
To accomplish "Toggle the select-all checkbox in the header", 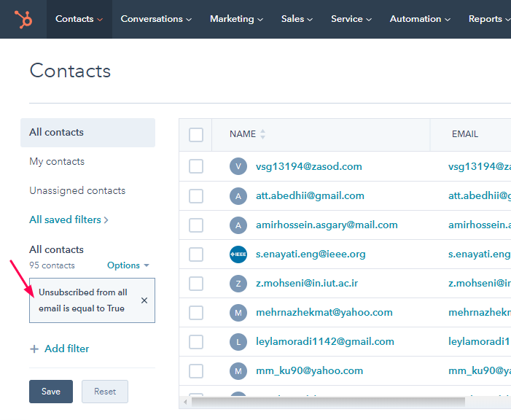I will pos(196,134).
